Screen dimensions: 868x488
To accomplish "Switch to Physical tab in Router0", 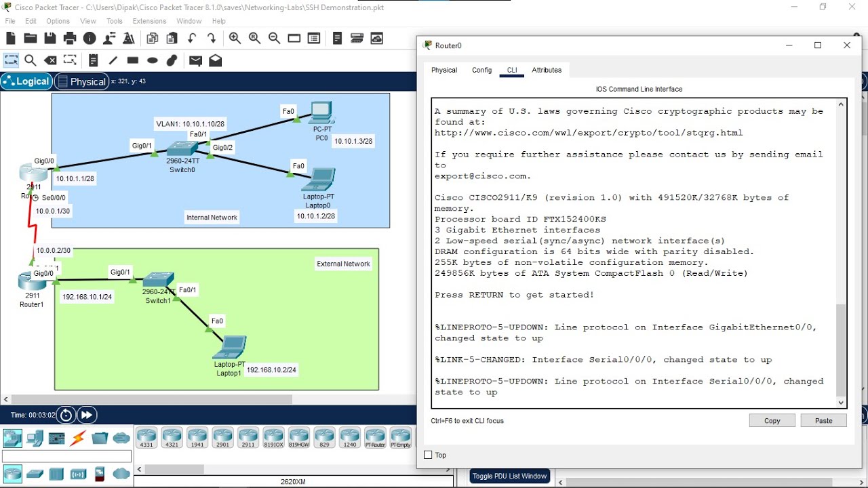I will [444, 70].
